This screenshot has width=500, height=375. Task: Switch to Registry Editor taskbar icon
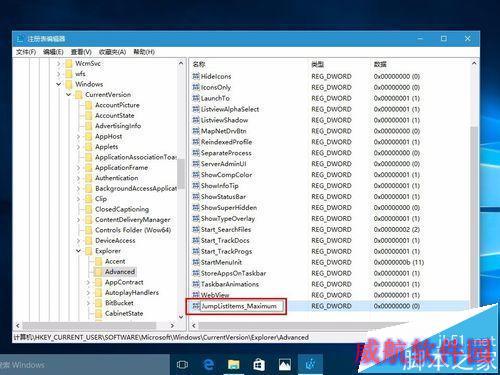(x=310, y=364)
